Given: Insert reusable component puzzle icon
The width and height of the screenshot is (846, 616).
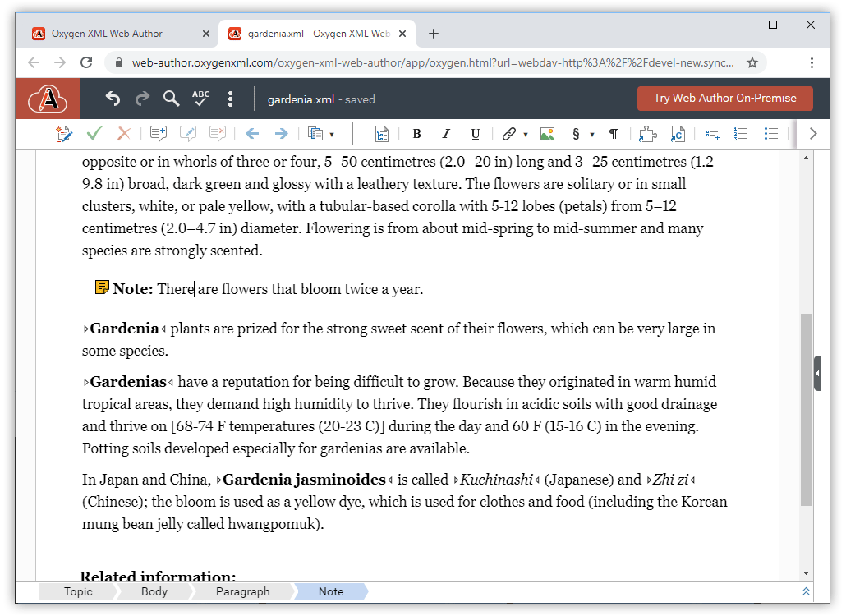Looking at the screenshot, I should pyautogui.click(x=647, y=134).
